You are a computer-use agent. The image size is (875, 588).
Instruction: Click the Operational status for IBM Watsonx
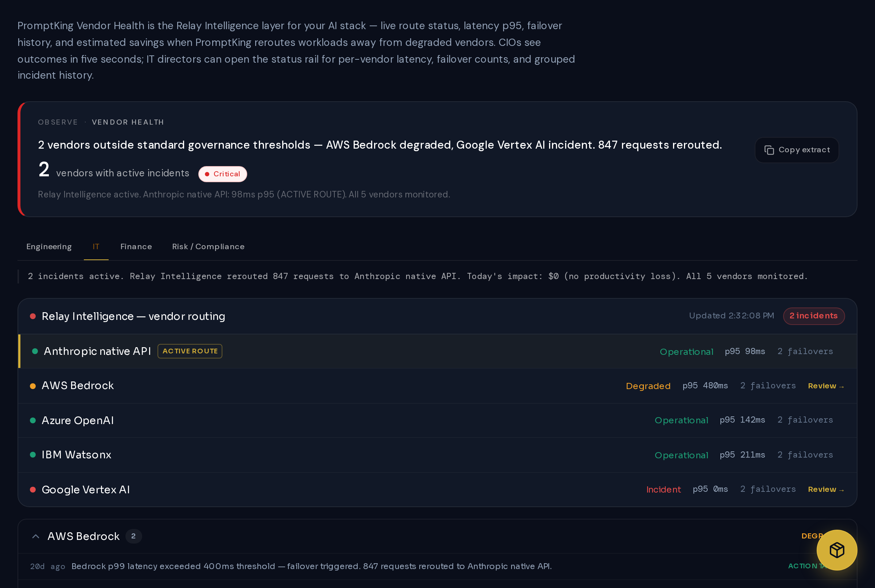coord(681,455)
